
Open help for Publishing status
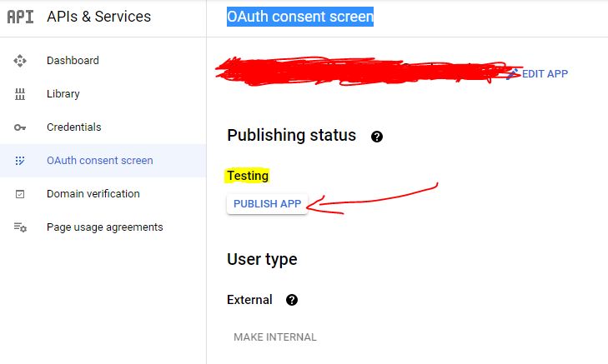tap(376, 137)
